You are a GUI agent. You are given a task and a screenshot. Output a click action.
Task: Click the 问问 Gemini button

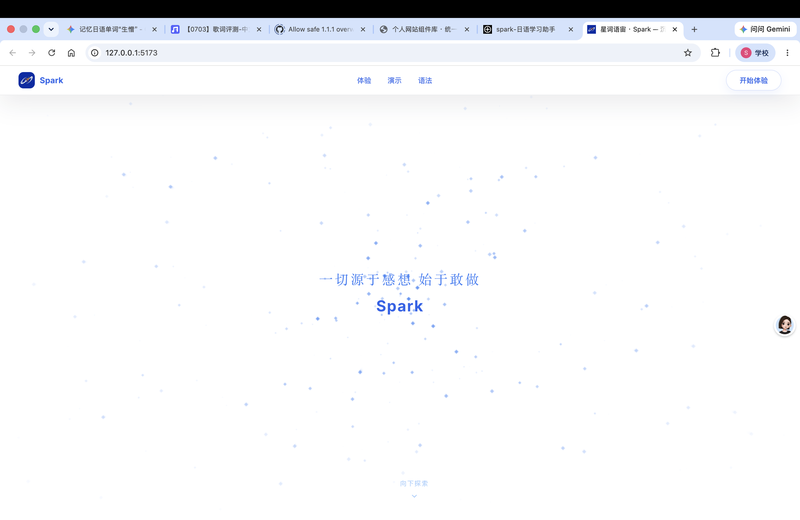(x=765, y=29)
